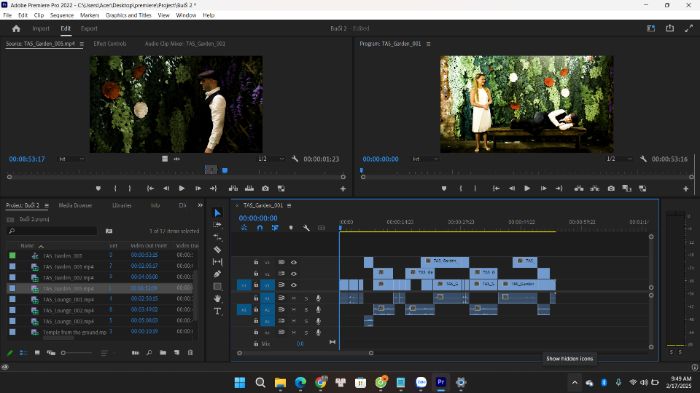The width and height of the screenshot is (700, 393).
Task: Click the trash Clear icon in Project panel
Action: [x=190, y=353]
